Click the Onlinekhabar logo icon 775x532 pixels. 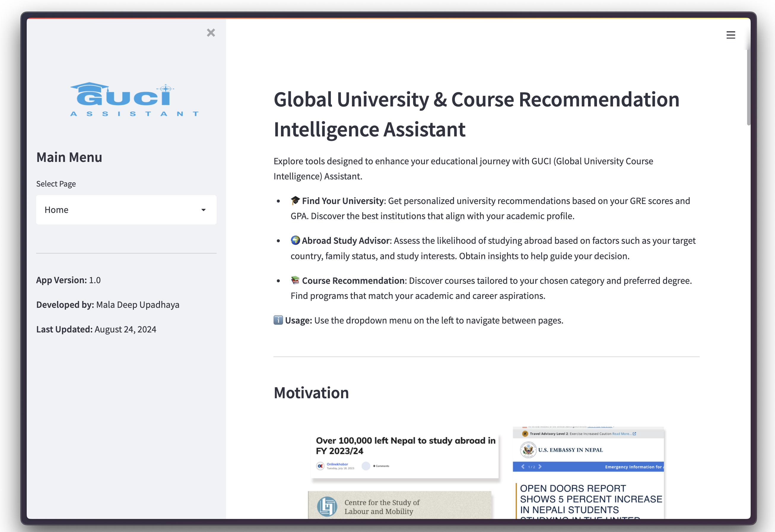320,466
